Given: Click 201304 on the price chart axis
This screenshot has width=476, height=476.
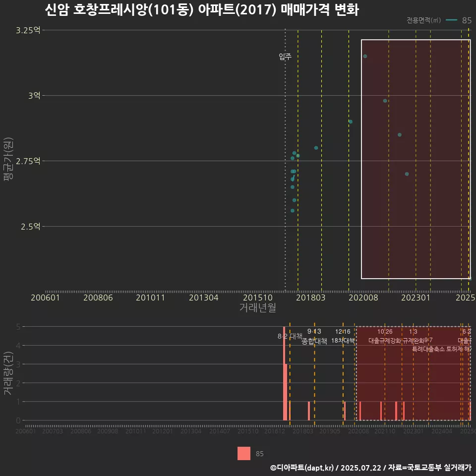Looking at the screenshot, I should pos(203,297).
